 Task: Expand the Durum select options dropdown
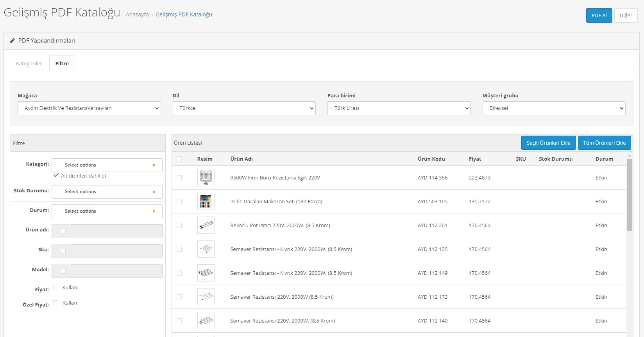click(107, 211)
